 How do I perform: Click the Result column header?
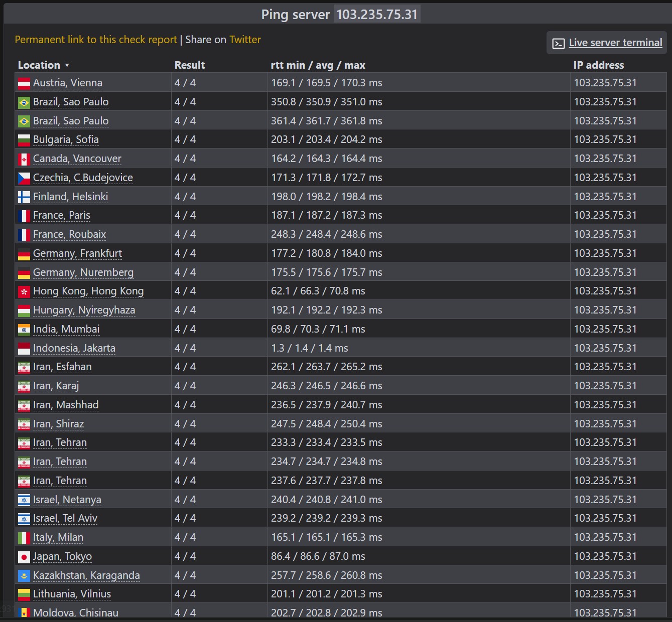click(190, 65)
